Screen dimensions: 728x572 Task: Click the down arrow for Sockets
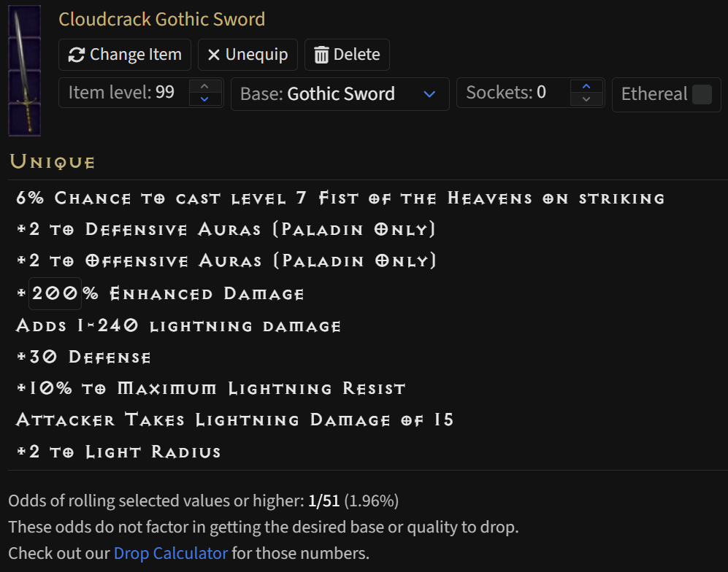[586, 99]
